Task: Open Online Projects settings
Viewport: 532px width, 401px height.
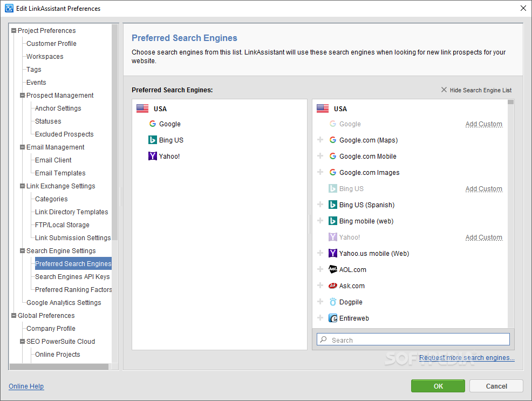Action: pos(57,354)
